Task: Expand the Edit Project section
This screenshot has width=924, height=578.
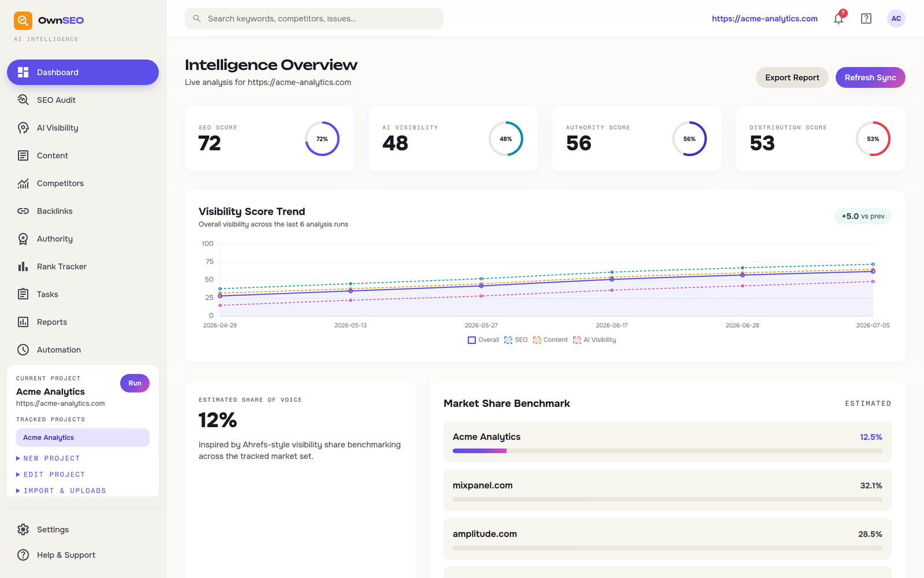Action: pyautogui.click(x=51, y=475)
